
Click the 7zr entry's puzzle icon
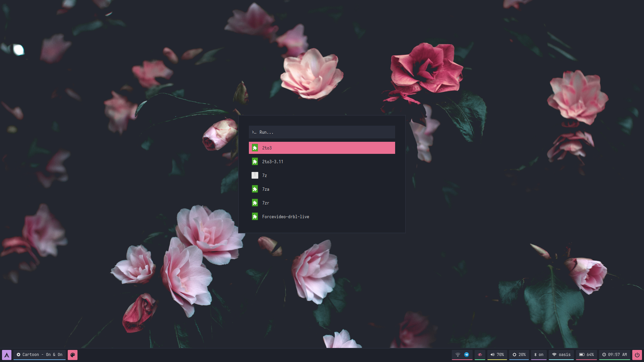click(255, 203)
